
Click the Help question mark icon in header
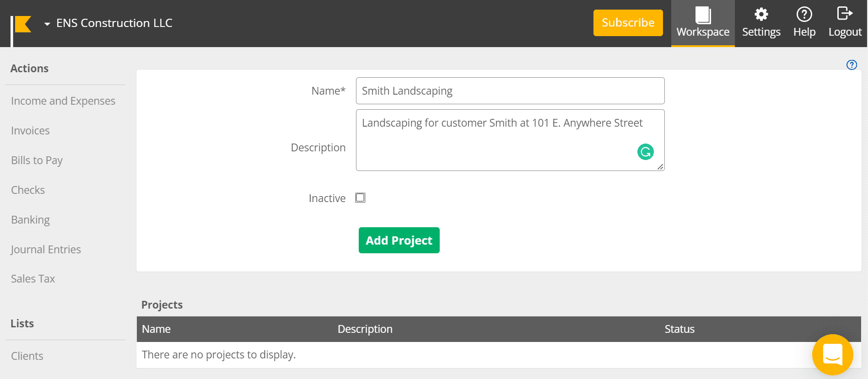coord(804,14)
